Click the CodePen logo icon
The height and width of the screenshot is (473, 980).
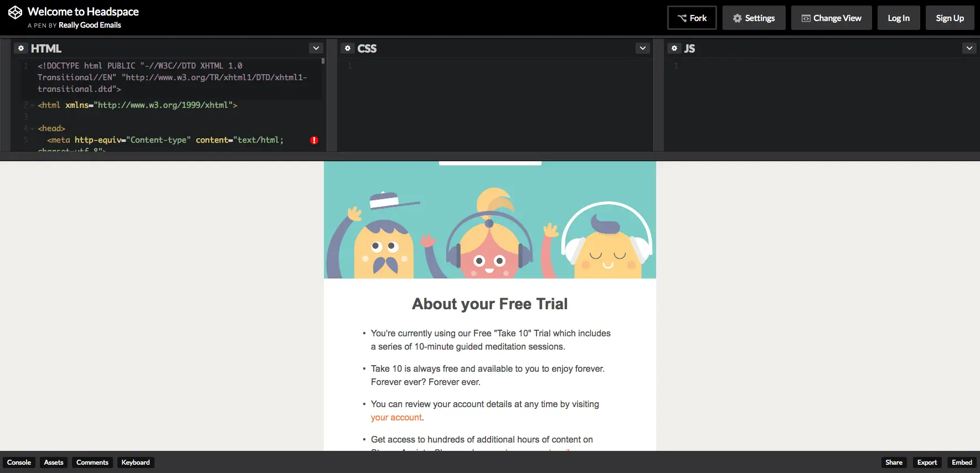[x=15, y=12]
